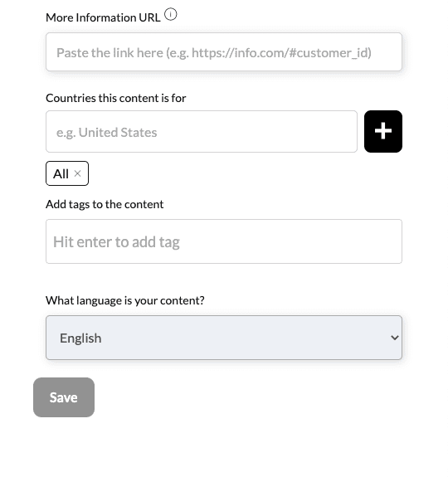Viewport: 448px width, 477px height.
Task: Click the word All inside the country chip
Action: [x=61, y=174]
